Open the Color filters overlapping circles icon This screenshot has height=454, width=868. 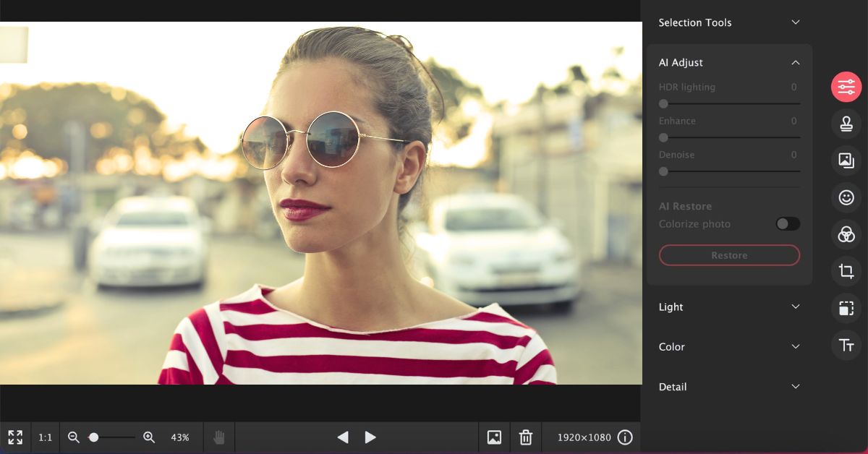click(x=846, y=234)
